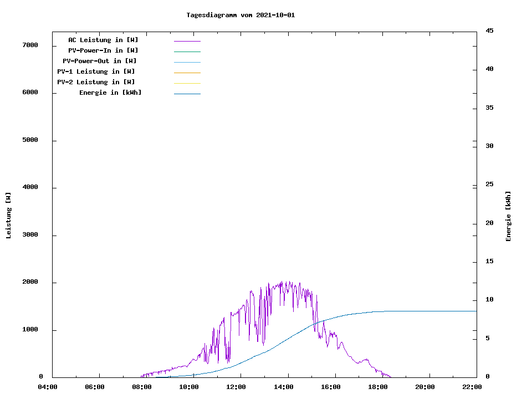Select the Energie in [kWh] legend label

pos(110,93)
